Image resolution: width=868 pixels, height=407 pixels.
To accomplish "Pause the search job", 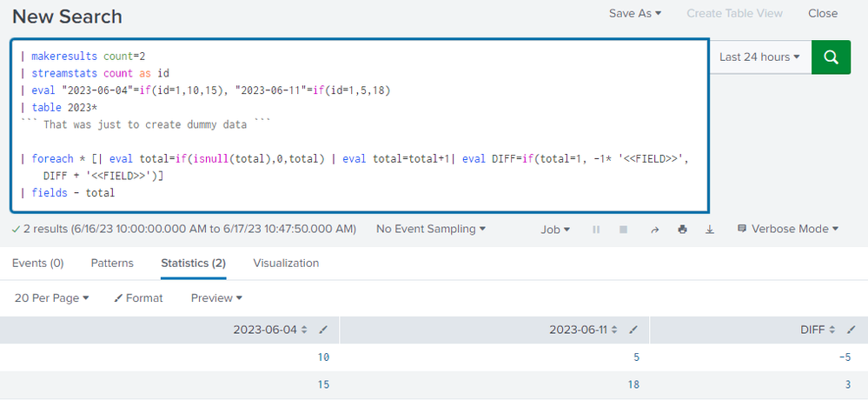I will pos(596,230).
